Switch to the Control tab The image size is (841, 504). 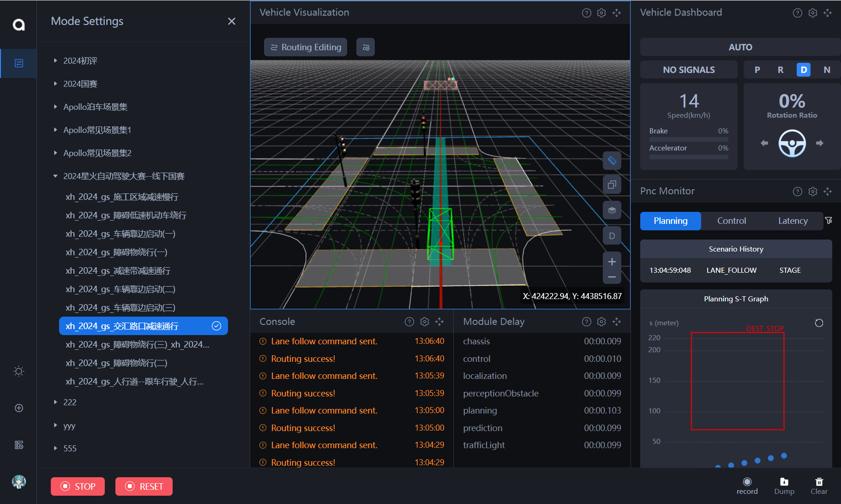(x=731, y=221)
